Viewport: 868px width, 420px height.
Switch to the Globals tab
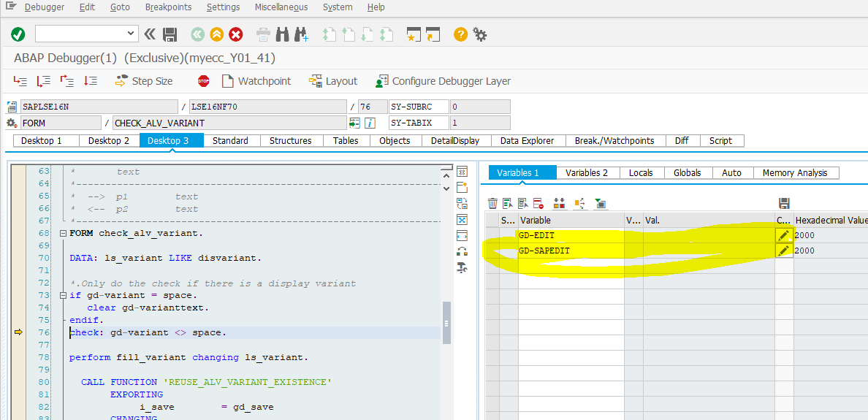tap(688, 172)
